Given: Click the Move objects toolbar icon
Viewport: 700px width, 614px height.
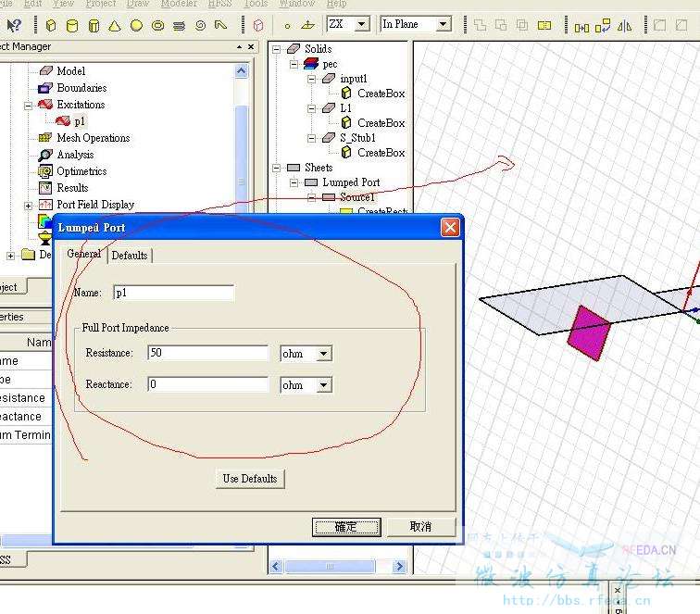Looking at the screenshot, I should pos(581,27).
